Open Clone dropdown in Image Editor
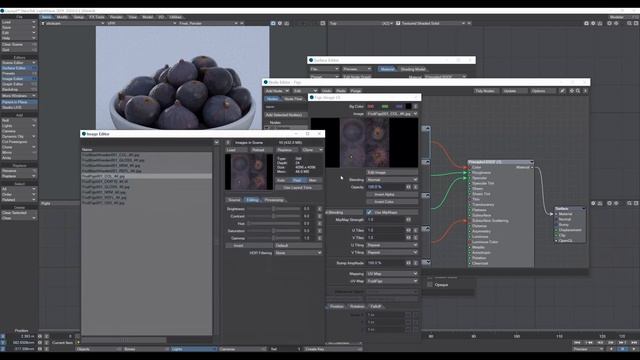Image resolution: width=640 pixels, height=360 pixels. click(x=312, y=150)
